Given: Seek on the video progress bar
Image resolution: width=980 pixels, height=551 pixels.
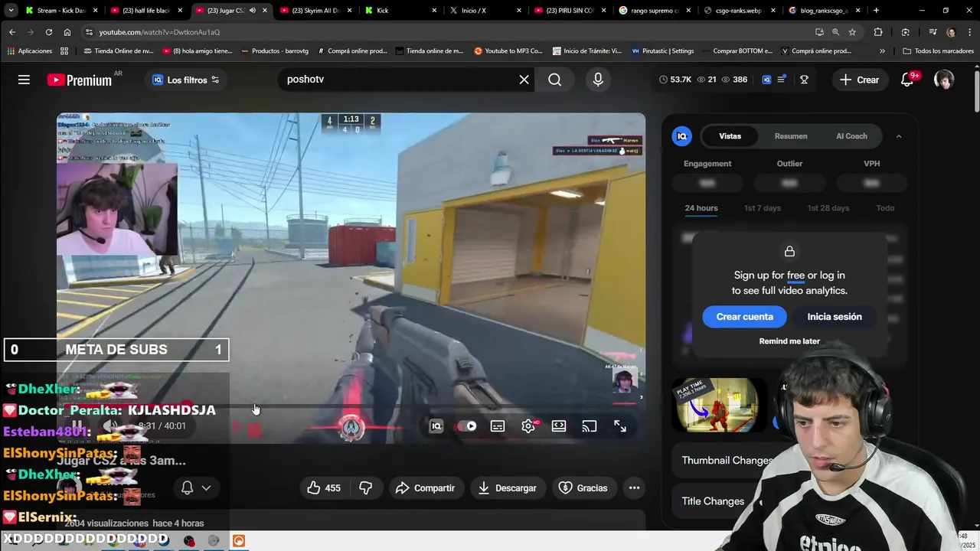Looking at the screenshot, I should pyautogui.click(x=351, y=406).
